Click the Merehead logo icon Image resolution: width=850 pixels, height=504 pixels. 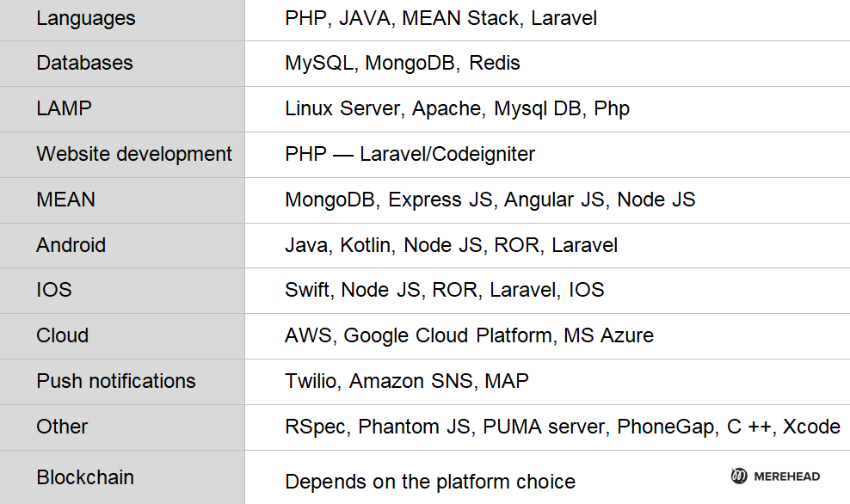click(x=738, y=476)
